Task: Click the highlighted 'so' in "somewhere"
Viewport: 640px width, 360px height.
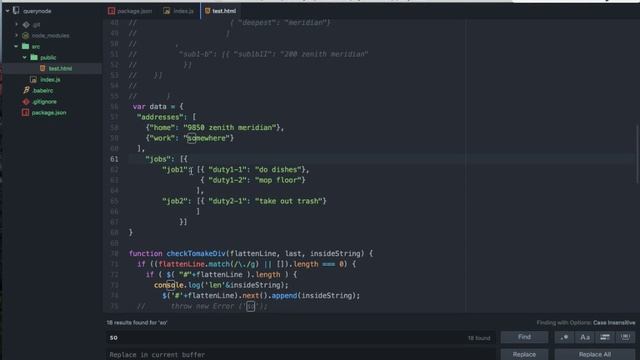Action: pos(191,138)
